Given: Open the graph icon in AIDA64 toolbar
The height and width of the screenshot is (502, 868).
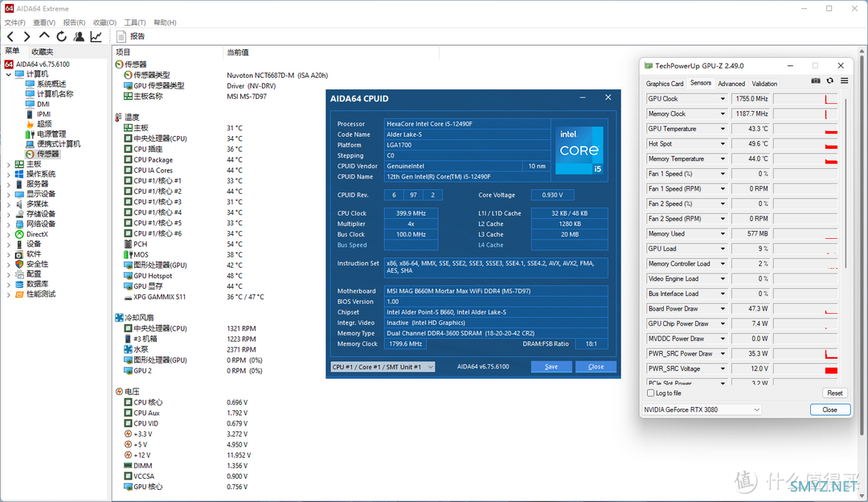Looking at the screenshot, I should tap(96, 36).
